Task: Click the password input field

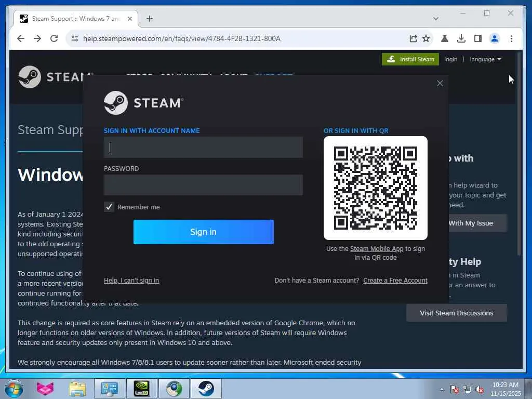Action: pos(203,185)
